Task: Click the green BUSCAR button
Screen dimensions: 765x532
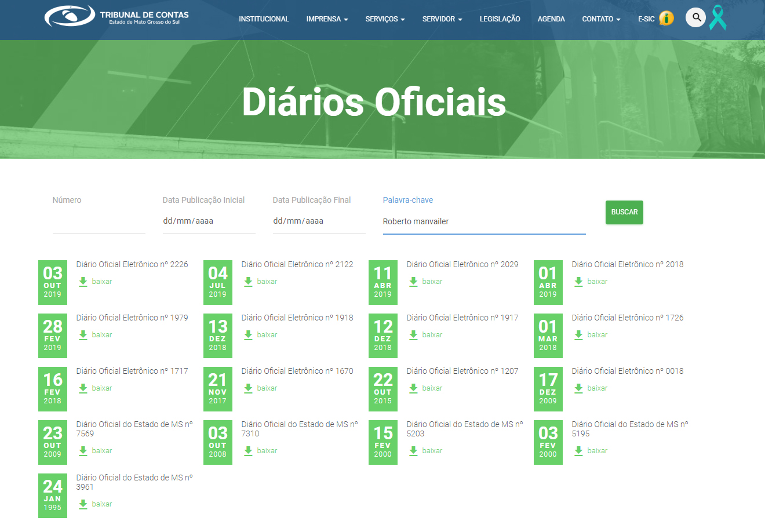Action: click(x=624, y=212)
